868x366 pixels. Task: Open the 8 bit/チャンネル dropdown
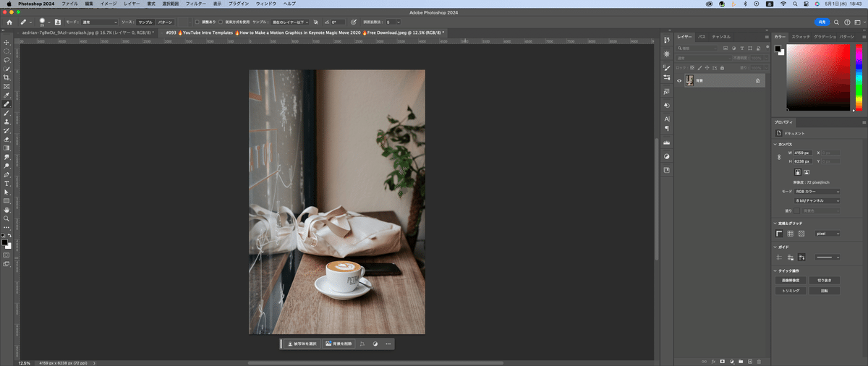click(817, 200)
